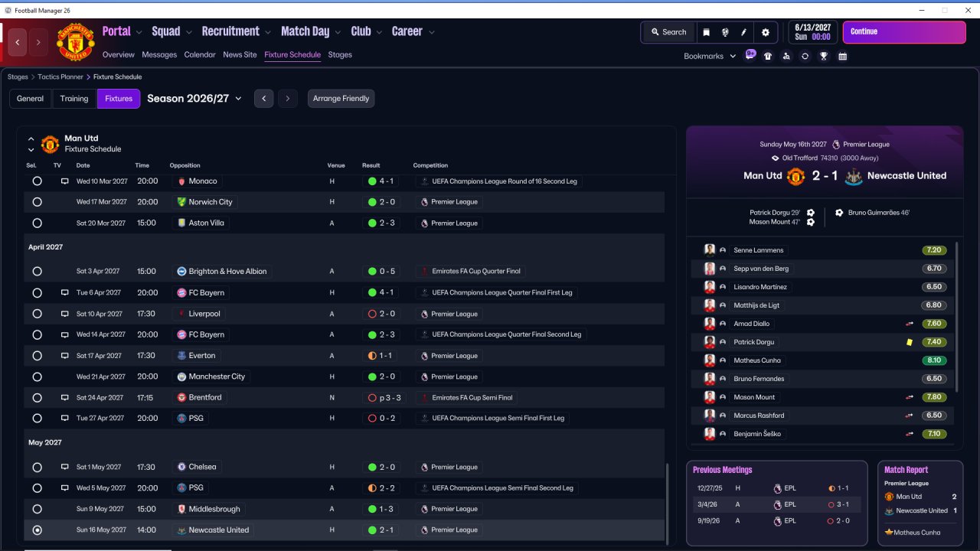Go to previous season with left arrow
The width and height of the screenshot is (980, 551).
263,99
